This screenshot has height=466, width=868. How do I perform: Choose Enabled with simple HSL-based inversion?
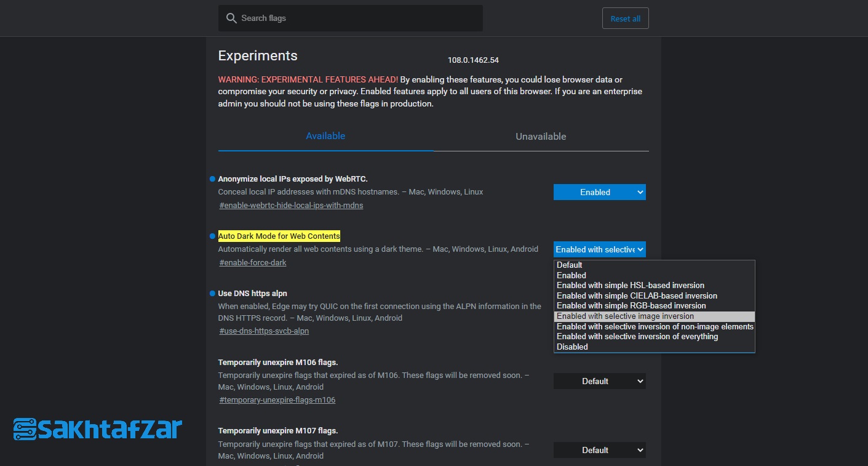tap(631, 286)
